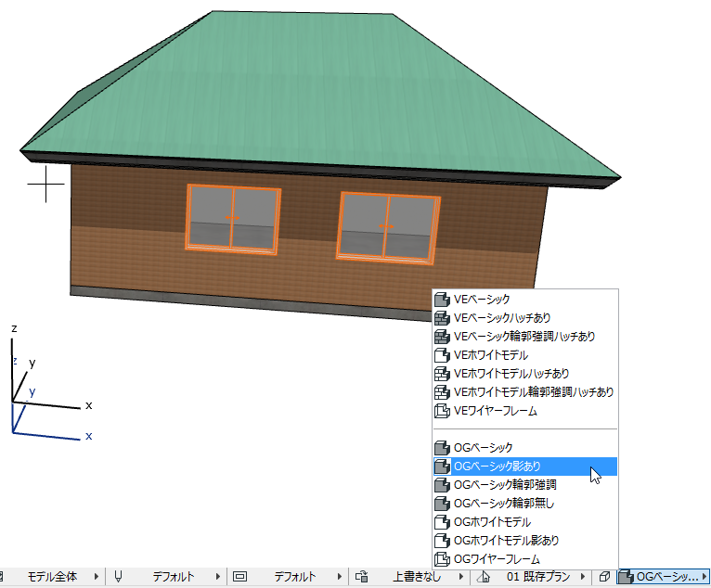Click the 01 既存プラン label
The image size is (711, 588).
pos(538,577)
